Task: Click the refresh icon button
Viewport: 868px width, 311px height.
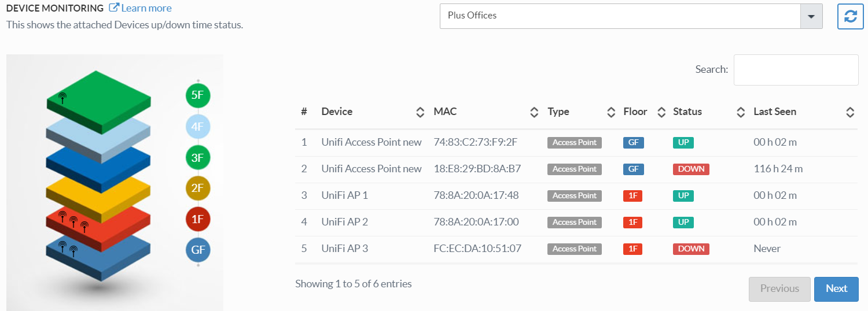Action: point(850,16)
